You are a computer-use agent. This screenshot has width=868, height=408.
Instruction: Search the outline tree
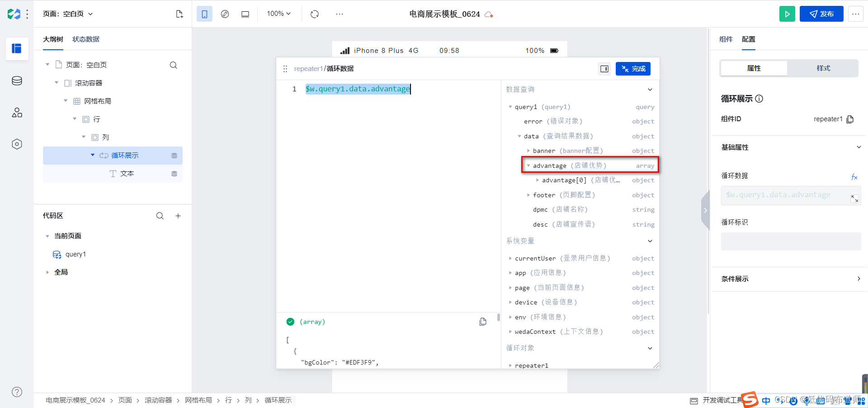point(173,65)
